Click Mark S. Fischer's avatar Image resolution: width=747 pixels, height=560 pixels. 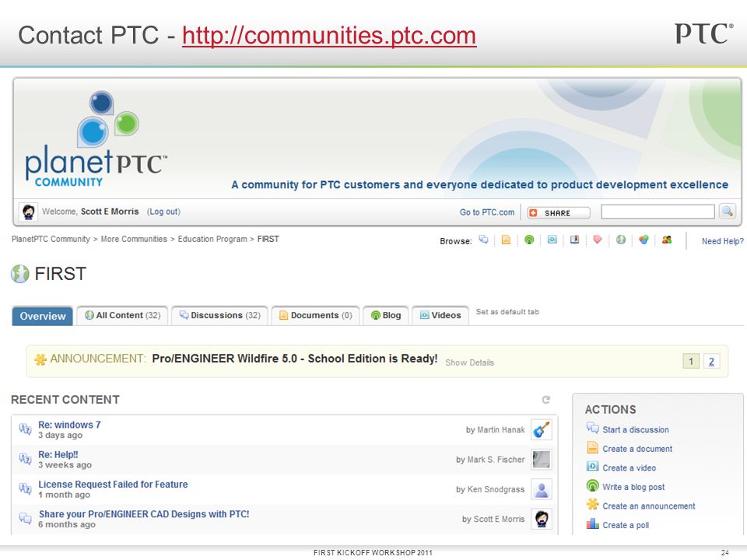tap(542, 460)
